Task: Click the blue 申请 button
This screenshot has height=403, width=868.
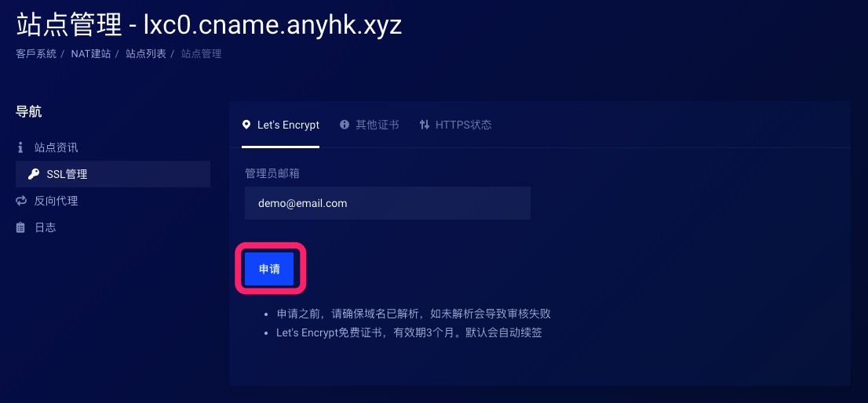Action: click(269, 269)
